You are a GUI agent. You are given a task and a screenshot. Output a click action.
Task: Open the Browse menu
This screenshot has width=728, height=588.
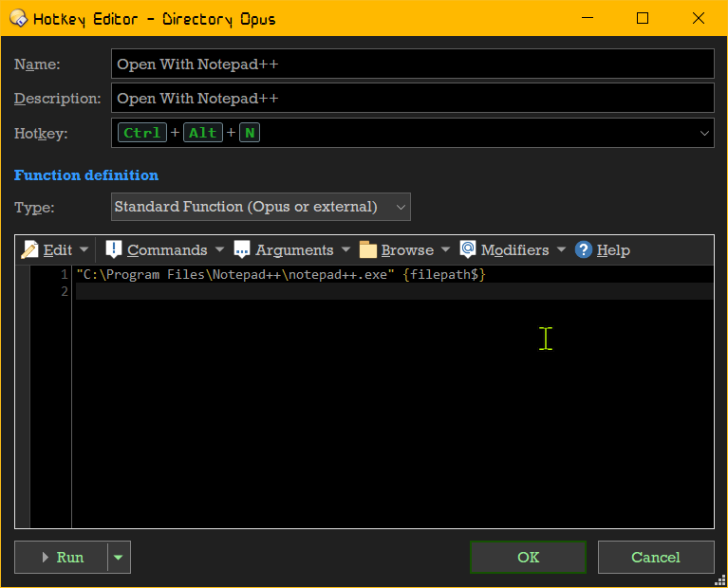pyautogui.click(x=407, y=250)
